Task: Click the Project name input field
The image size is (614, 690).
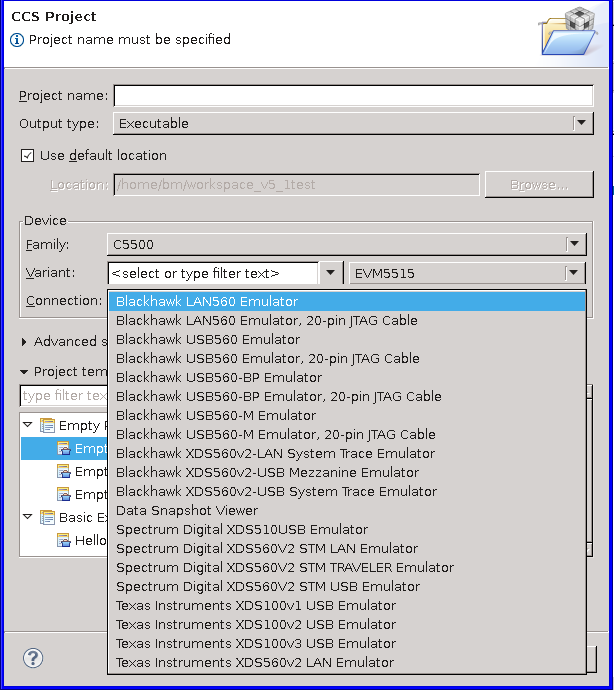Action: coord(353,95)
